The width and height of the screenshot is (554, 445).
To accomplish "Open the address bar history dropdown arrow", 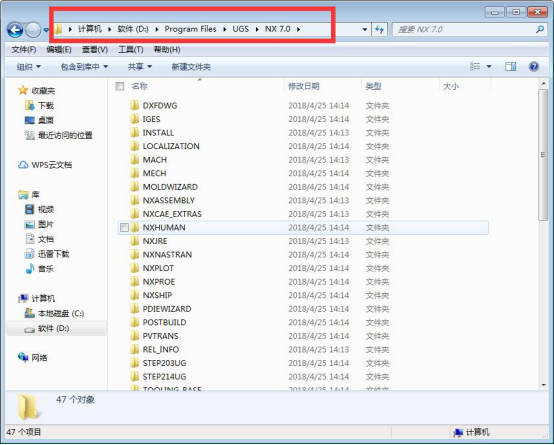I will (365, 29).
